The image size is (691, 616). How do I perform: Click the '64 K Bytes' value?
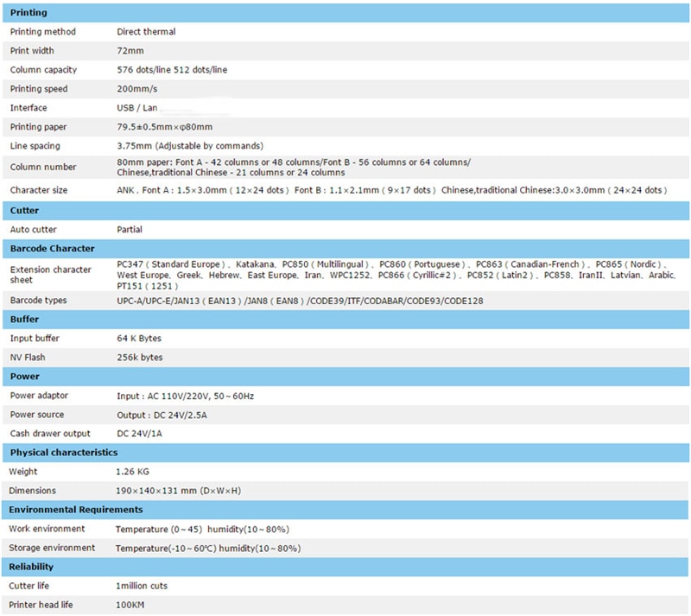(x=139, y=338)
